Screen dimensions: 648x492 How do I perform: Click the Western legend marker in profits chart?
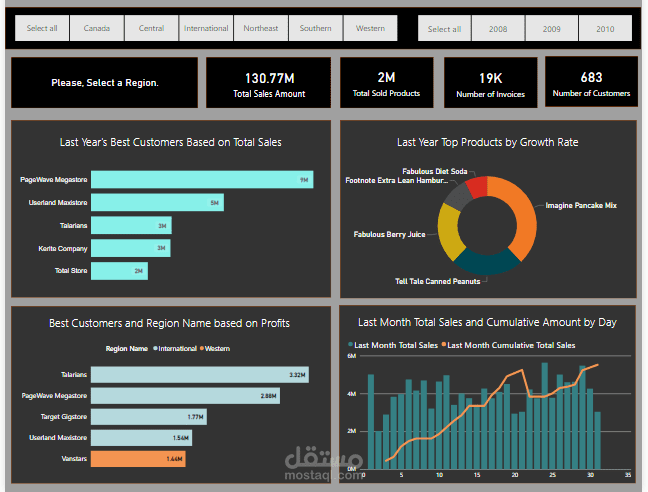[202, 348]
